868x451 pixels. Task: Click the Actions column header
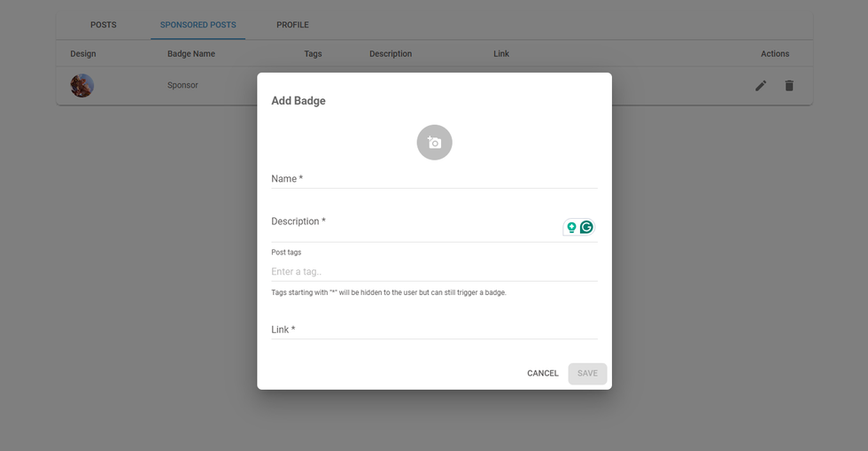tap(774, 54)
